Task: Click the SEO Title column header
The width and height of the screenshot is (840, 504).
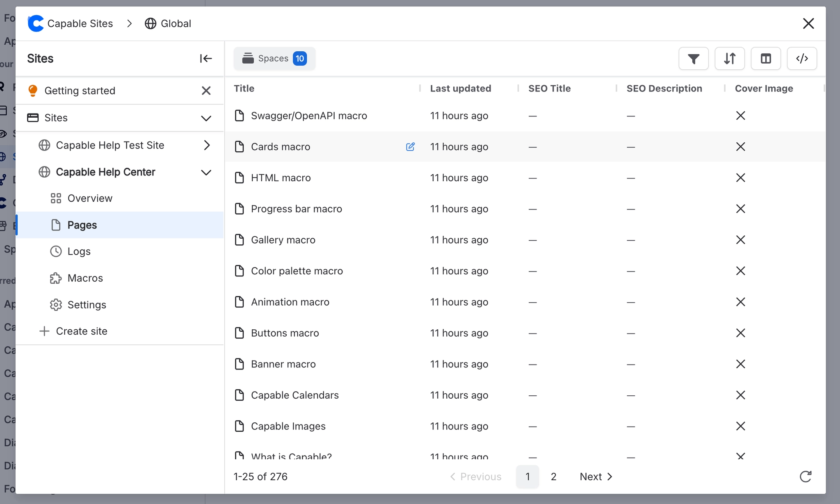Action: point(549,89)
